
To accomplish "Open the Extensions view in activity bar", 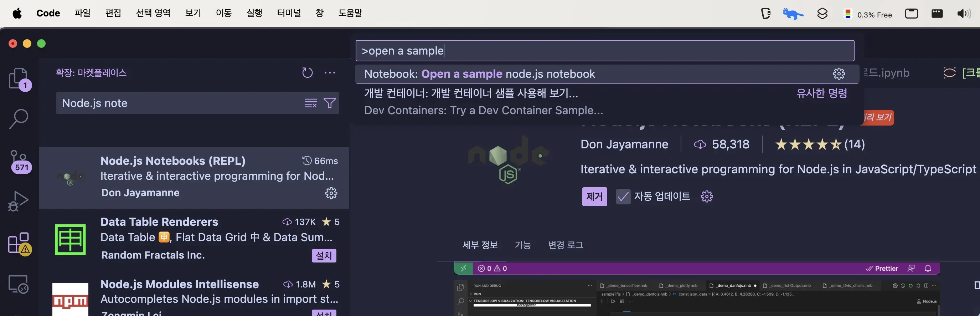I will (x=19, y=244).
